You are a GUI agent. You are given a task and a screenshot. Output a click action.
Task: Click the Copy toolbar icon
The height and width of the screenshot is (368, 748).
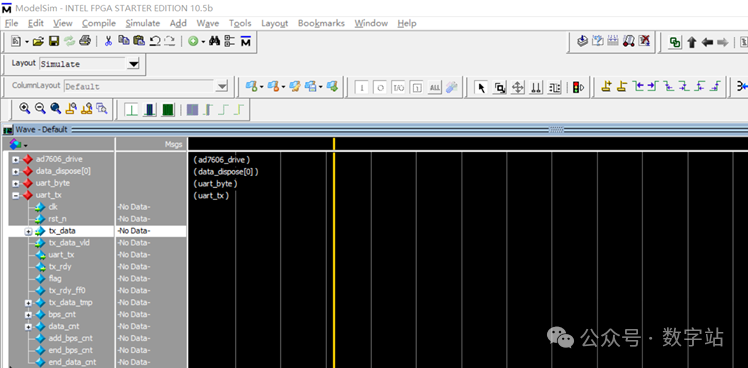coord(124,41)
